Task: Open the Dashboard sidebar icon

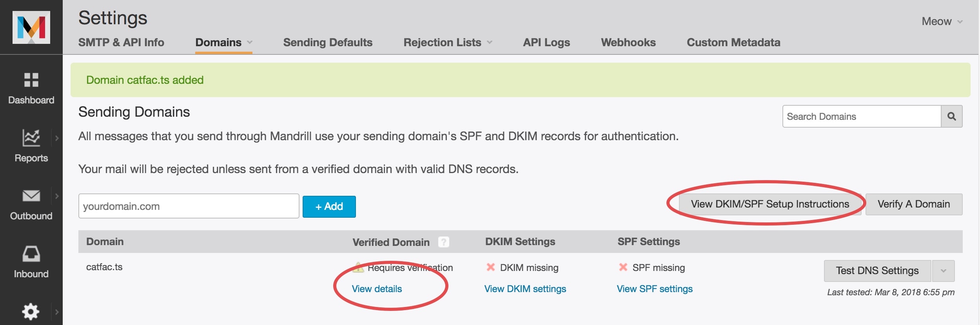Action: pos(31,80)
